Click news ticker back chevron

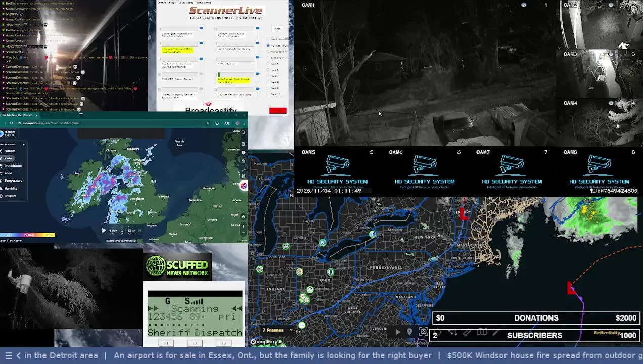(19, 355)
